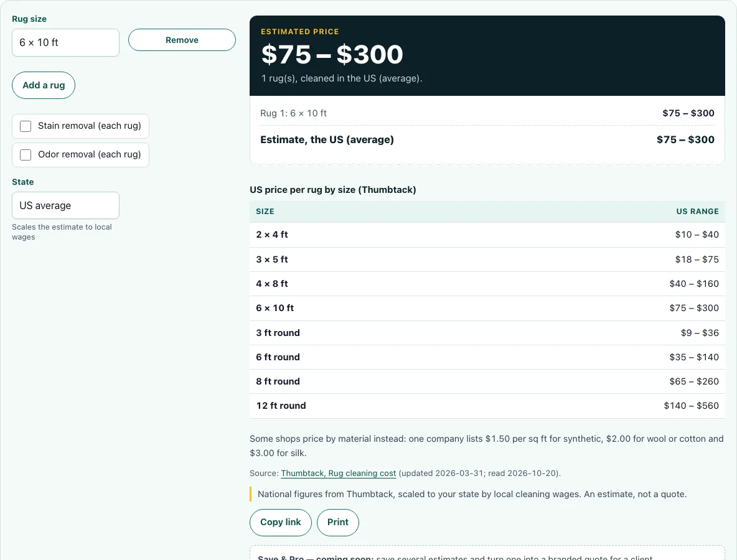
Task: Click the 4 × 8 ft size row
Action: 487,284
